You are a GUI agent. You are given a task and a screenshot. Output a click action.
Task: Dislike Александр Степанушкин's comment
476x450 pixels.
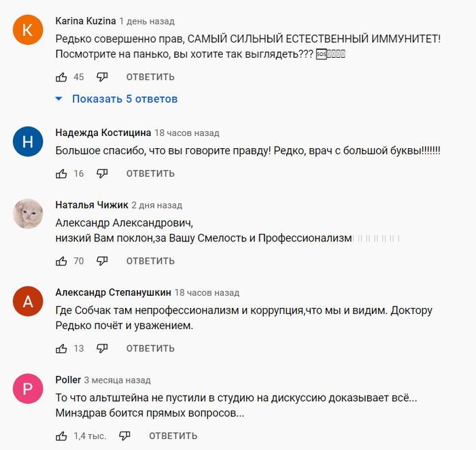pos(102,348)
